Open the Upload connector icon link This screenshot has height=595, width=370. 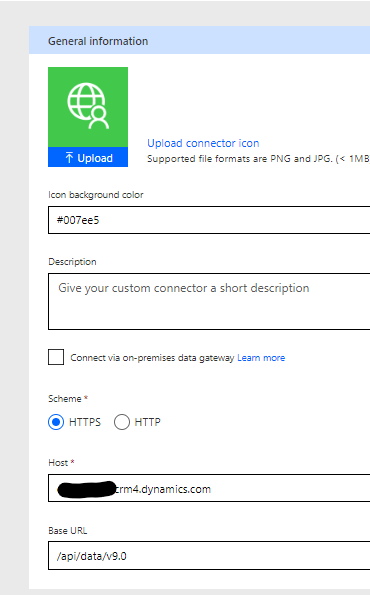tap(203, 143)
